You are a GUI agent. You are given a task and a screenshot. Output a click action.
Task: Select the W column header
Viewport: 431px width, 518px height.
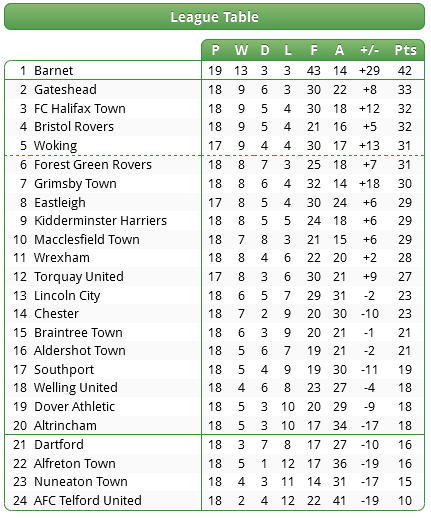pyautogui.click(x=241, y=50)
